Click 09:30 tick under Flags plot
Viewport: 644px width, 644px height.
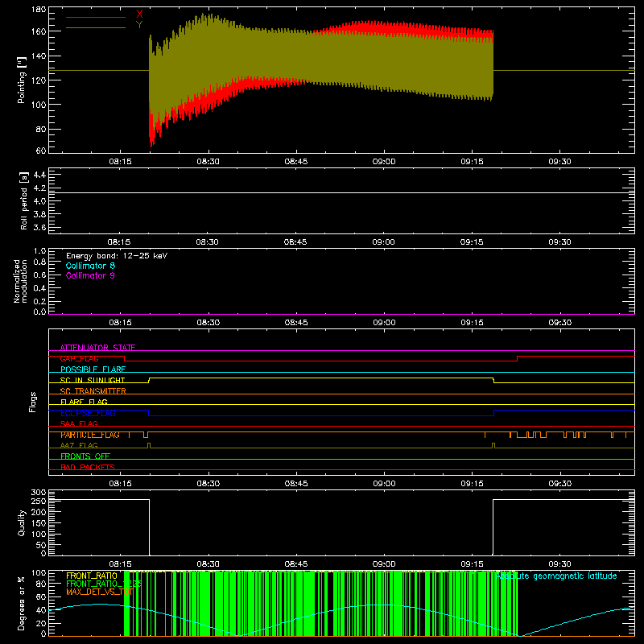tap(559, 484)
